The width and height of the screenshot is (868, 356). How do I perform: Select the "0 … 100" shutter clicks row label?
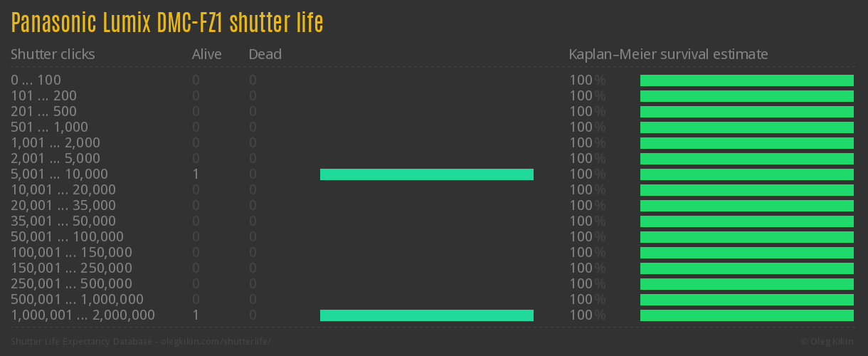coord(36,80)
